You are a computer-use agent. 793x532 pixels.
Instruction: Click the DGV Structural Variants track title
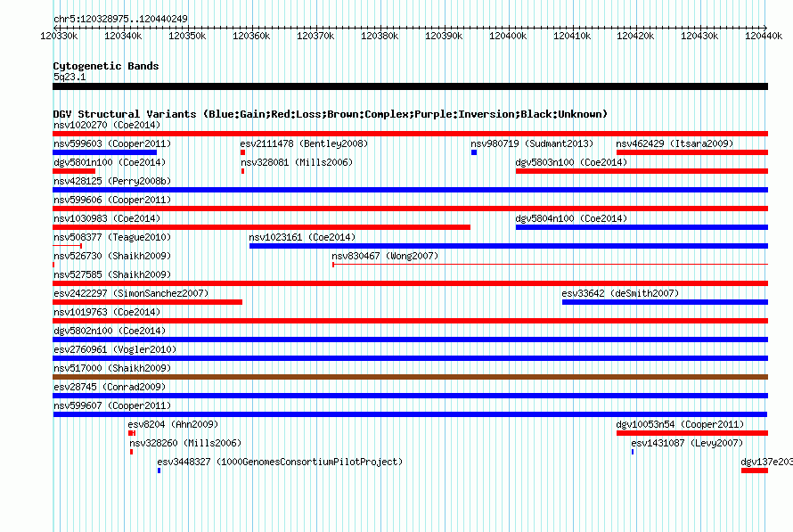(x=331, y=114)
